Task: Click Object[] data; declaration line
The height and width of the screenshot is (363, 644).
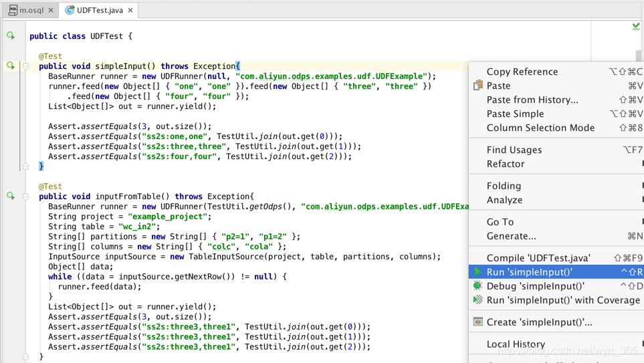Action: (80, 267)
